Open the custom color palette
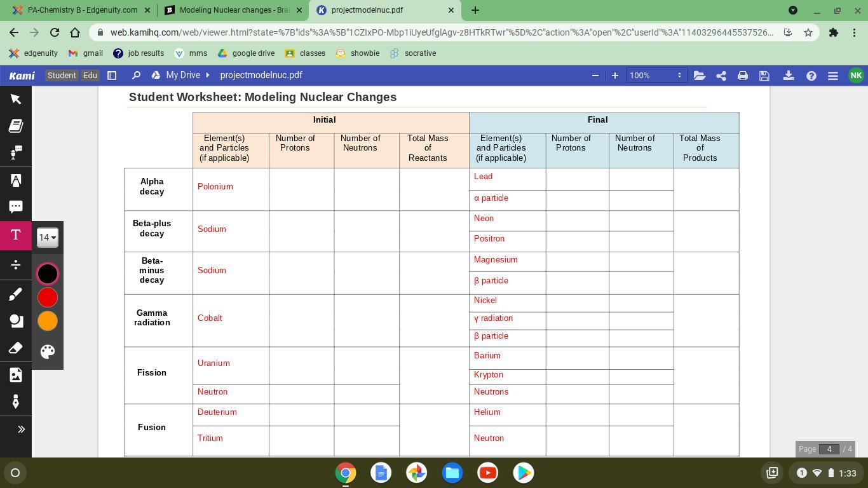This screenshot has height=488, width=868. coord(48,351)
